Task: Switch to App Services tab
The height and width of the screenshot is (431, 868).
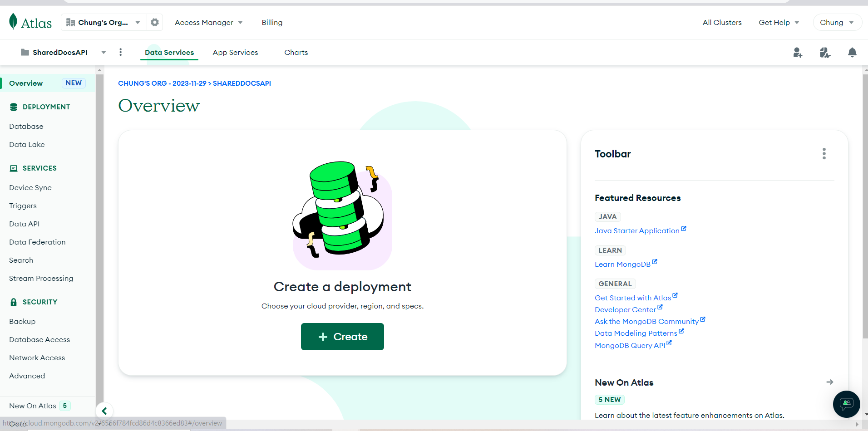Action: (x=235, y=52)
